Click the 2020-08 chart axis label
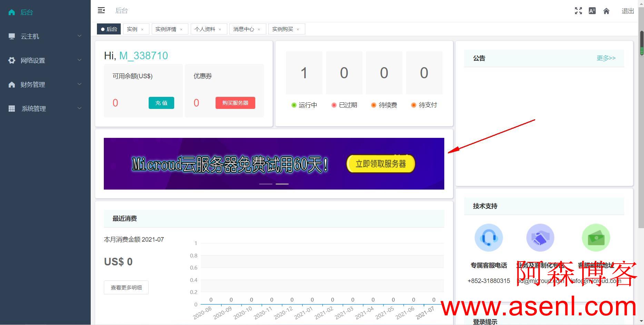The width and height of the screenshot is (644, 325). click(x=202, y=313)
